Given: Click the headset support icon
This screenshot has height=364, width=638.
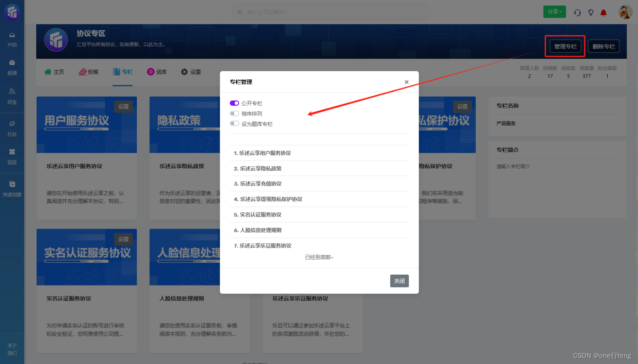Looking at the screenshot, I should click(x=577, y=13).
